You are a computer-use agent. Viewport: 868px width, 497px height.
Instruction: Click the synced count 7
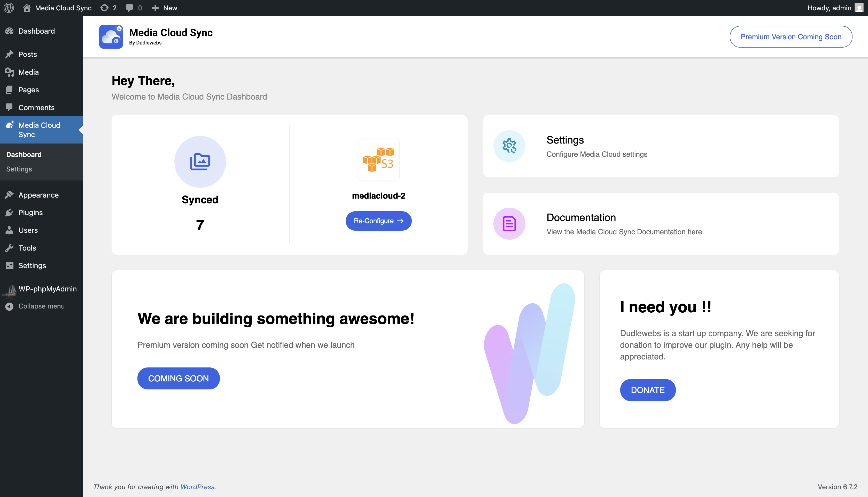point(200,225)
